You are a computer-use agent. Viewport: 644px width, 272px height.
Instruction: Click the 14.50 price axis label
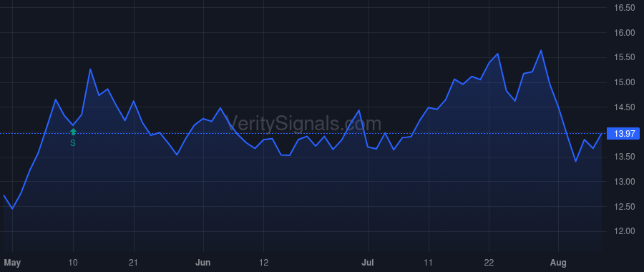624,107
